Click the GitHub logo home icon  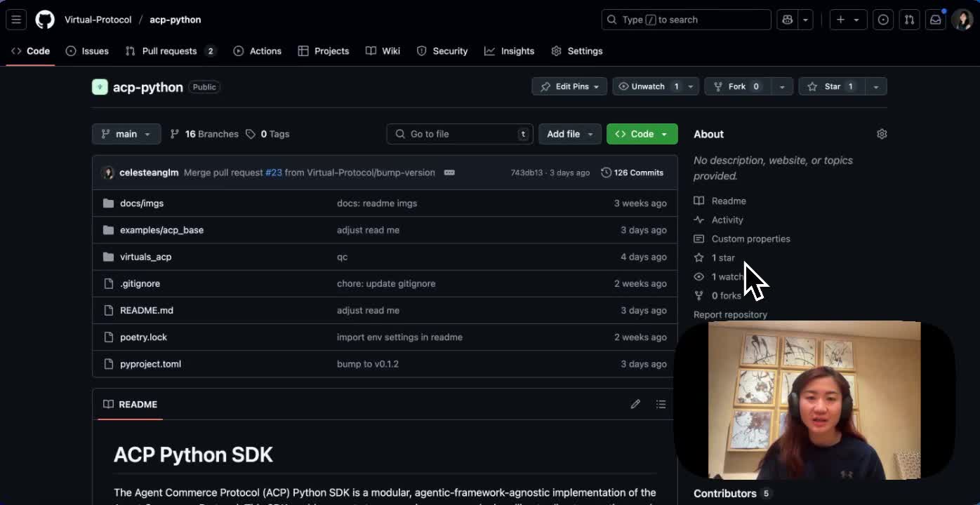pos(45,20)
